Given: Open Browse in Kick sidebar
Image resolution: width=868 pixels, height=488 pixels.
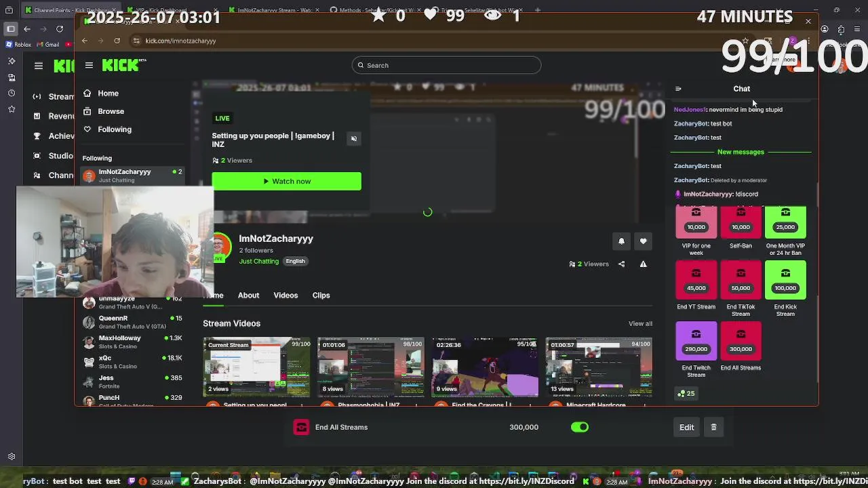Looking at the screenshot, I should pyautogui.click(x=104, y=111).
